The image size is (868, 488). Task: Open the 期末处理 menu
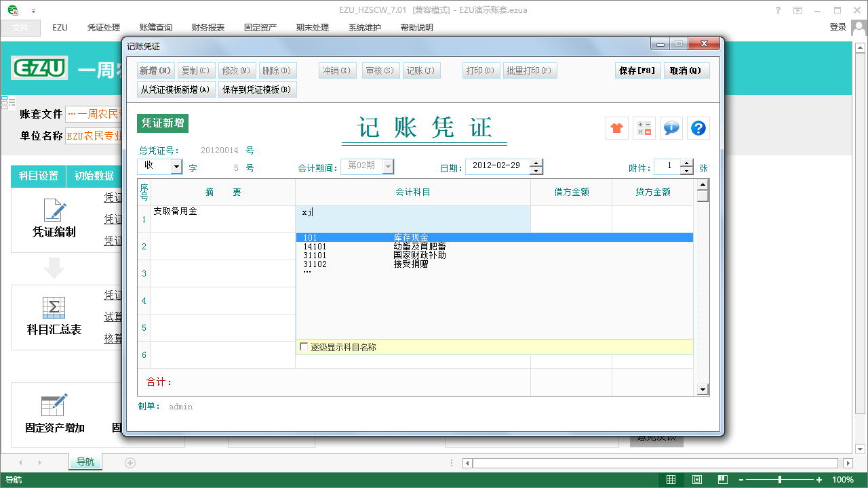(313, 28)
